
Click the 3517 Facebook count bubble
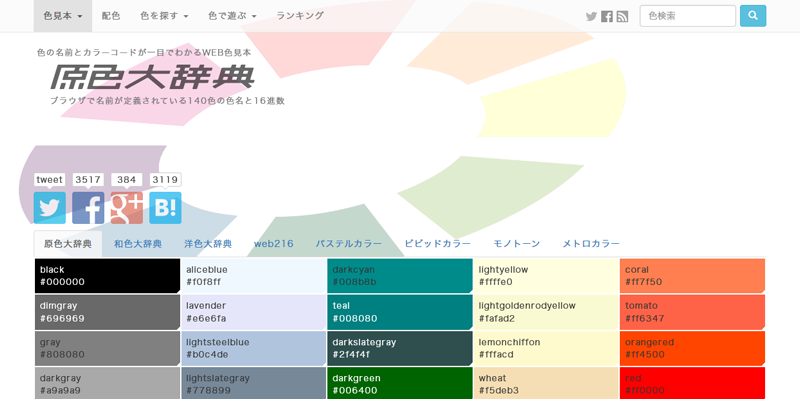pos(88,180)
